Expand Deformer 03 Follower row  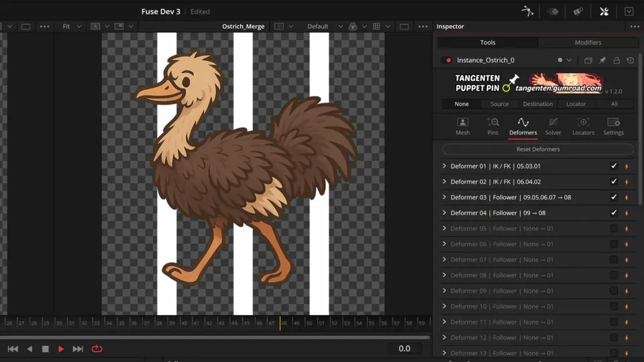(x=444, y=197)
